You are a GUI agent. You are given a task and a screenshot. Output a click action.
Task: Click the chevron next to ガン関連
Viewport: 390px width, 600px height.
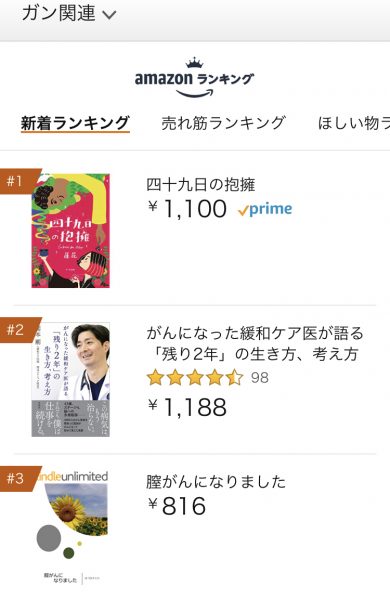(109, 15)
